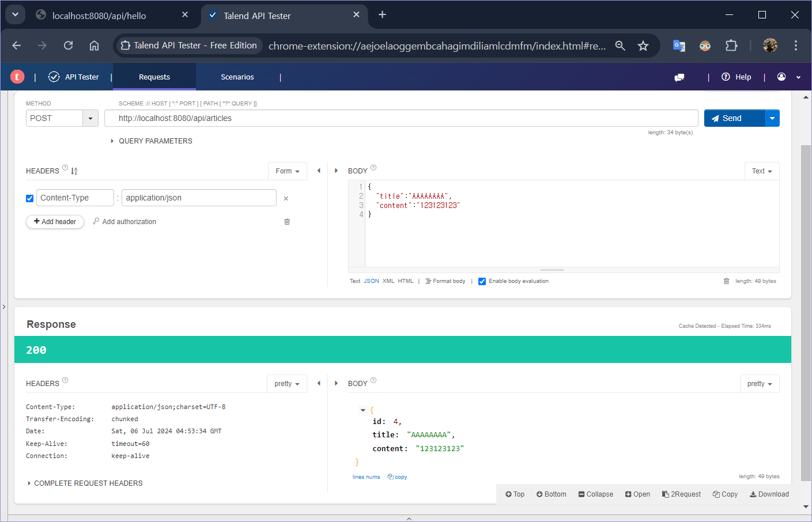Click the zoom magnifier icon in address bar
Viewport: 812px width, 522px height.
620,46
